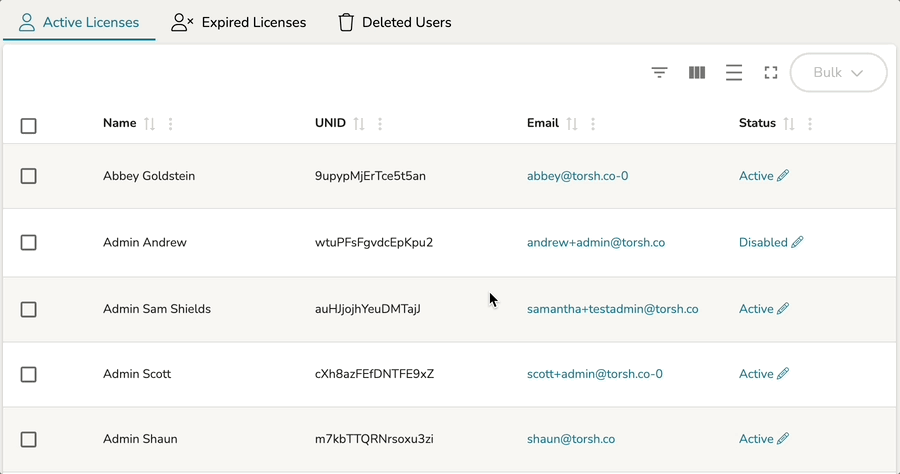Sort by Name column arrows

150,124
